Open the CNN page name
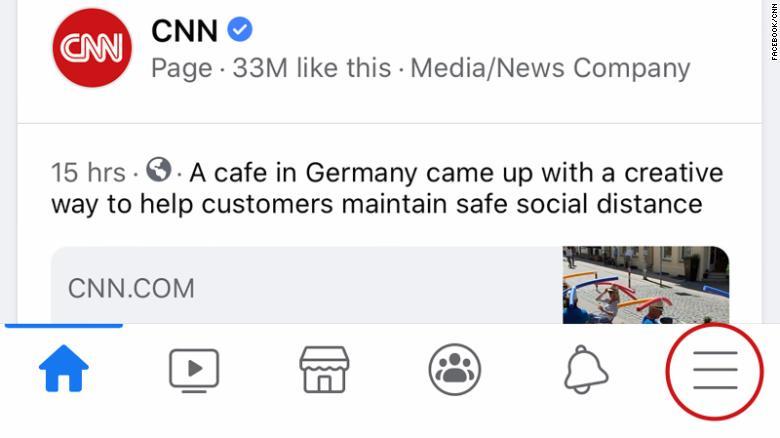 [x=184, y=31]
